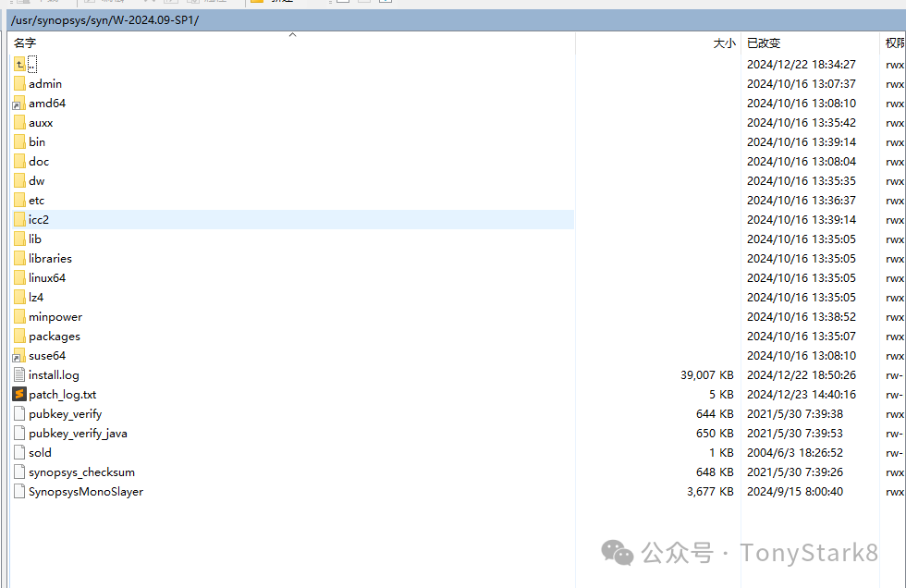Click the 644 KB size cell
The width and height of the screenshot is (906, 588).
[715, 414]
